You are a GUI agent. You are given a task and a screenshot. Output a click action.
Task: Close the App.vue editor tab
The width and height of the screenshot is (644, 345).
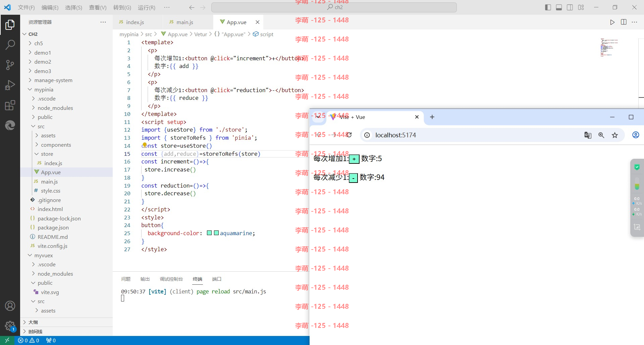click(258, 22)
